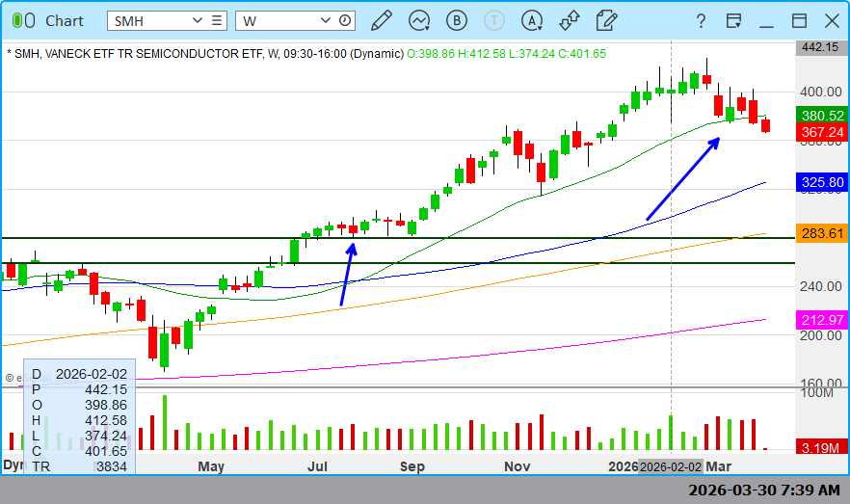Click the Sep label on time axis
The image size is (850, 504).
pyautogui.click(x=412, y=466)
